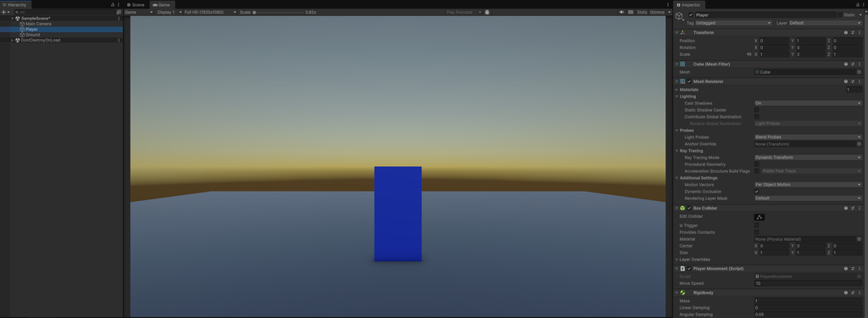Expand the Layer Overrides foldout
Viewport: 868px width, 318px height.
click(x=676, y=259)
